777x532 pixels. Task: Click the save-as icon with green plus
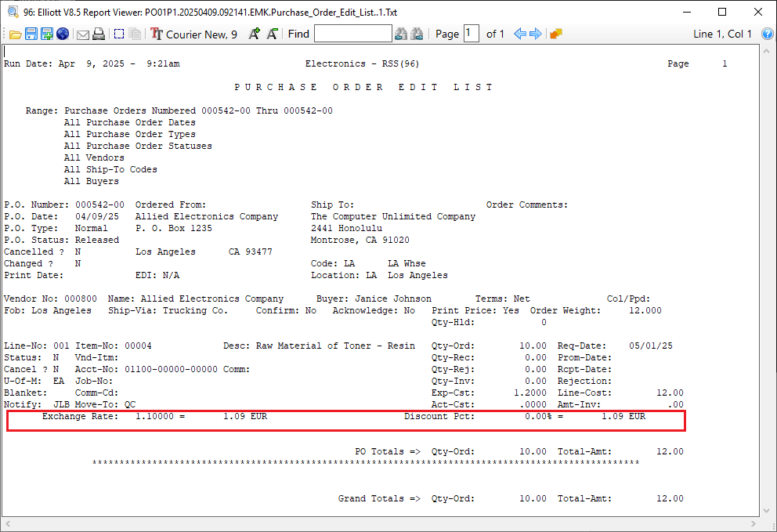(47, 34)
